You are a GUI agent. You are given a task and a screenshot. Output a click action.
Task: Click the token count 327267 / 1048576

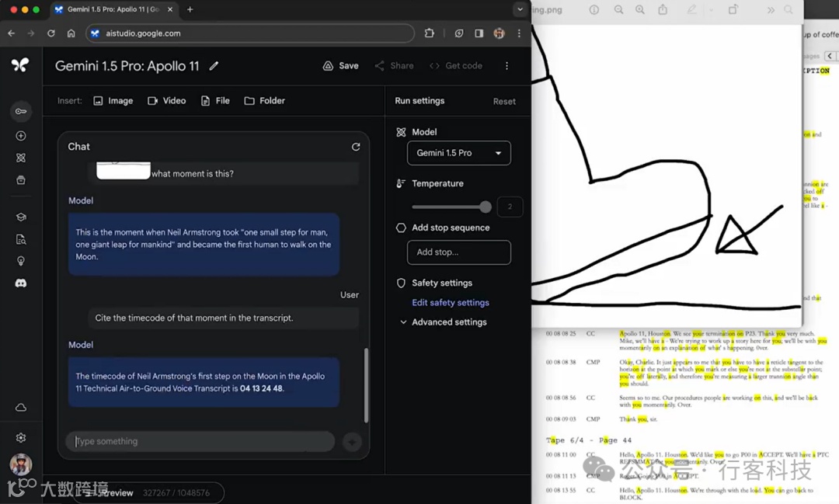tap(176, 493)
